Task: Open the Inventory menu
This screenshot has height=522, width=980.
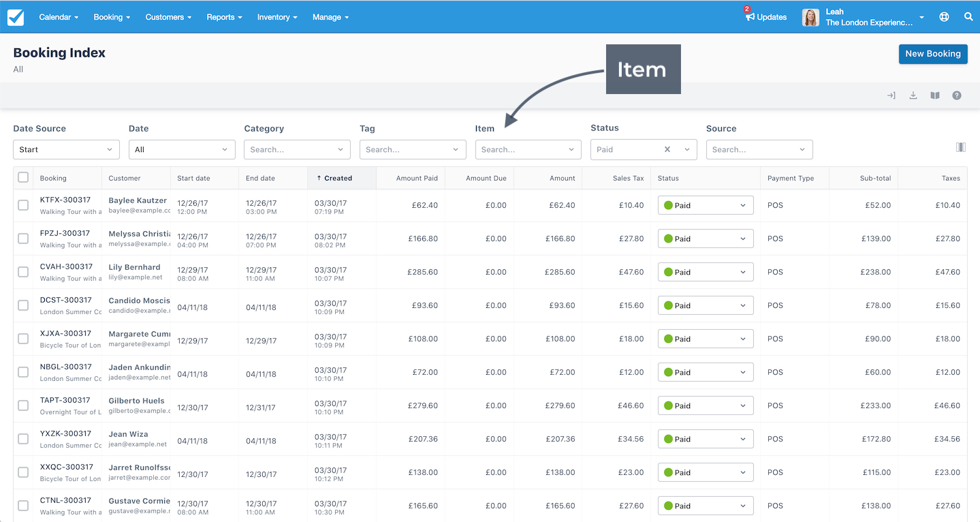Action: tap(277, 17)
